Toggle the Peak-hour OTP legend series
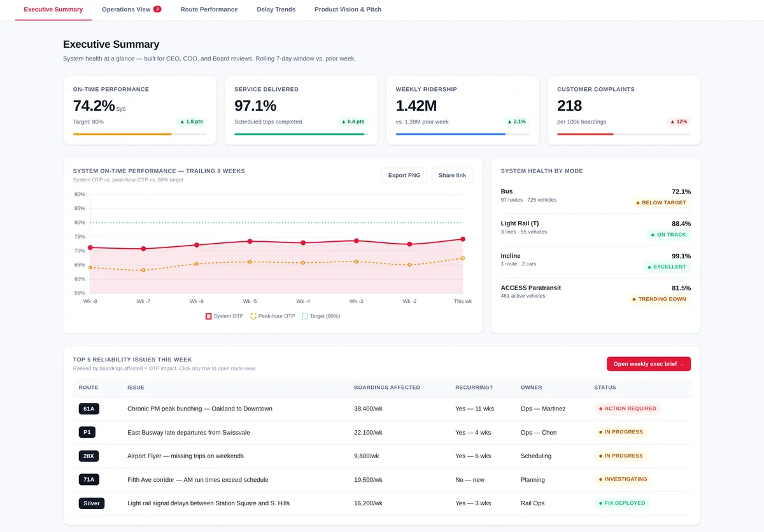Screen dimensions: 764x532 (x=272, y=316)
